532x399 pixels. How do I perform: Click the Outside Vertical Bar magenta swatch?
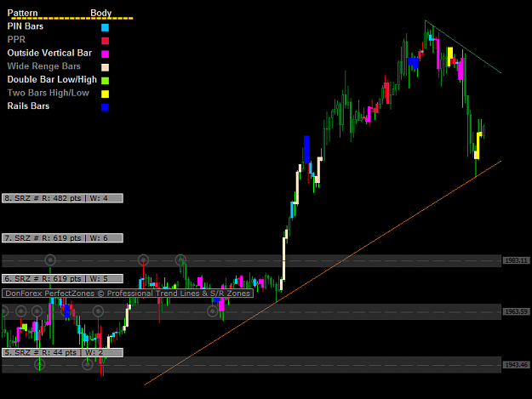coord(105,54)
